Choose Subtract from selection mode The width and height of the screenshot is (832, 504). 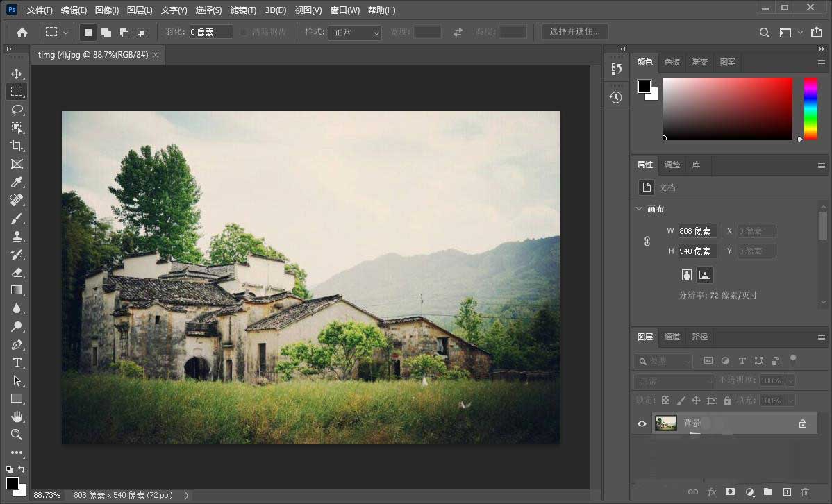pos(124,33)
